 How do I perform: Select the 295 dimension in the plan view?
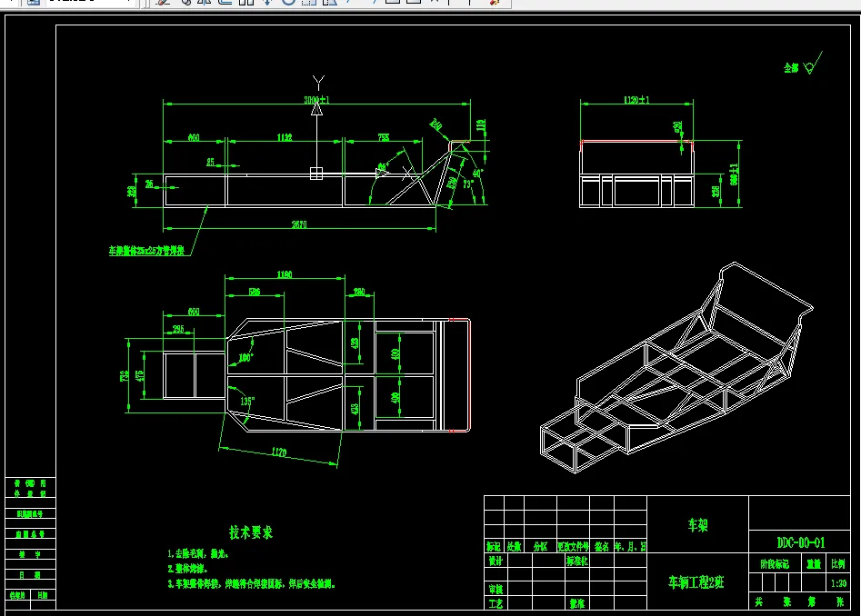(178, 329)
